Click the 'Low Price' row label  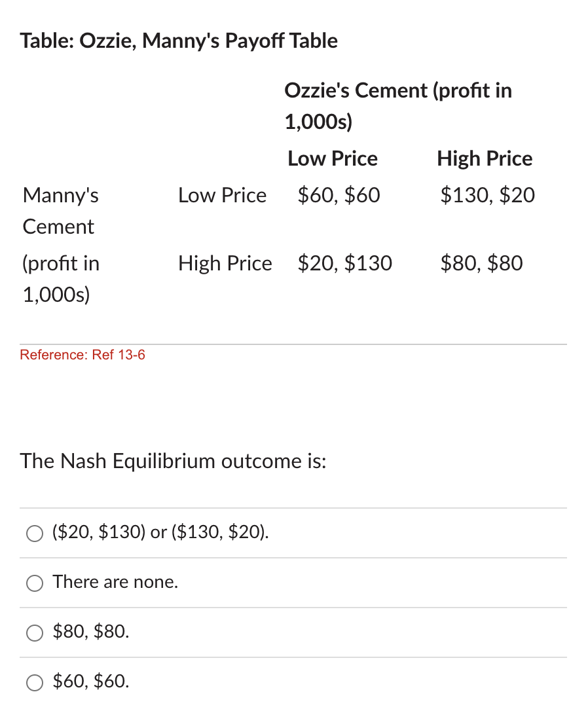coord(222,194)
